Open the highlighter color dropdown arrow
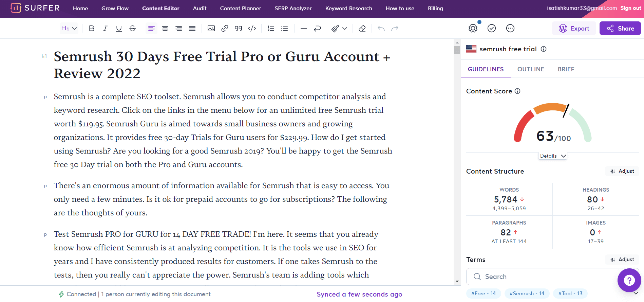 pos(345,29)
